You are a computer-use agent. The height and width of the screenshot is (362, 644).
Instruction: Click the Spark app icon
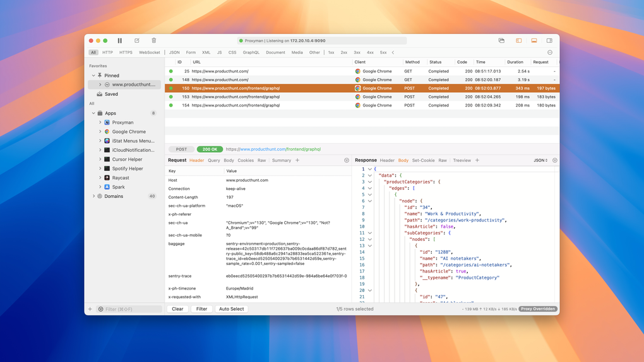(107, 187)
